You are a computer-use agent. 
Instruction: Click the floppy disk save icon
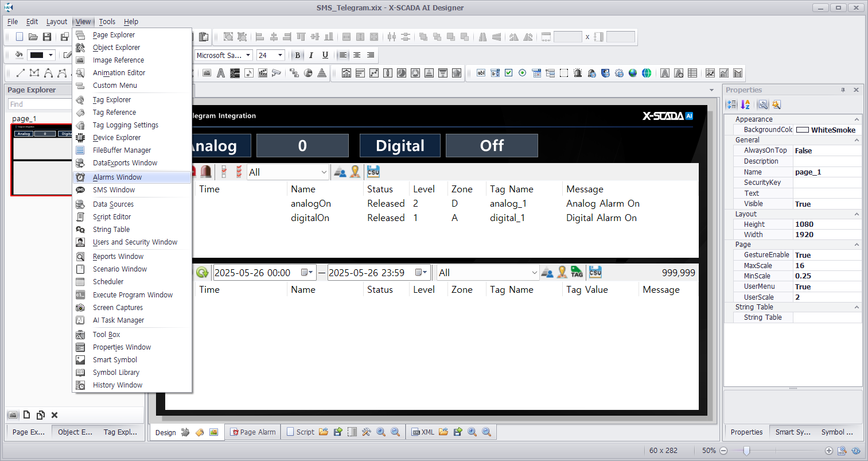pos(47,37)
